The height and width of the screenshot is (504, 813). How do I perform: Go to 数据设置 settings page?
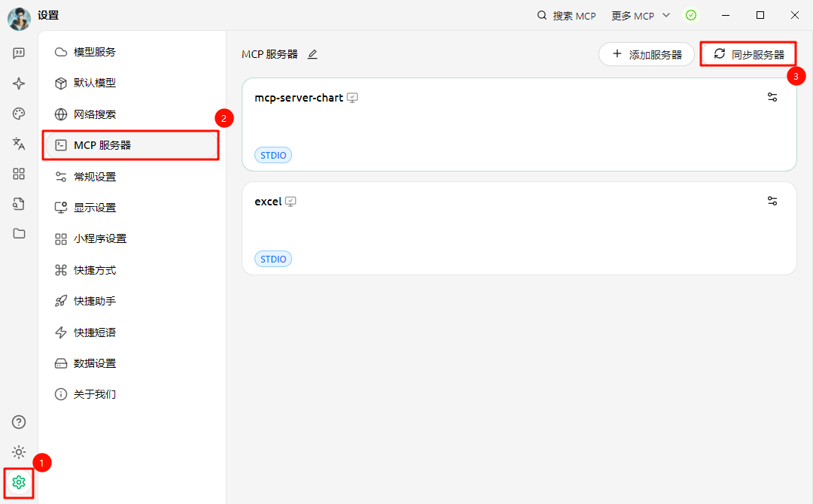[95, 363]
